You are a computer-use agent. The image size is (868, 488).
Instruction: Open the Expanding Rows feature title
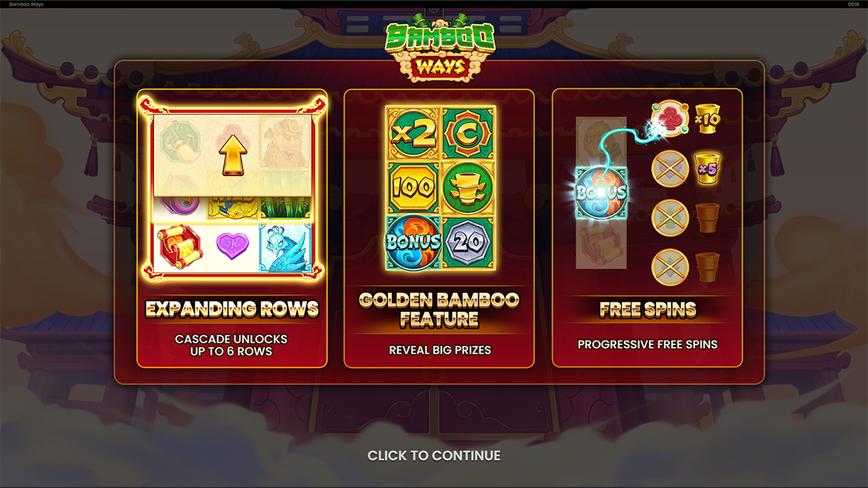(x=232, y=309)
